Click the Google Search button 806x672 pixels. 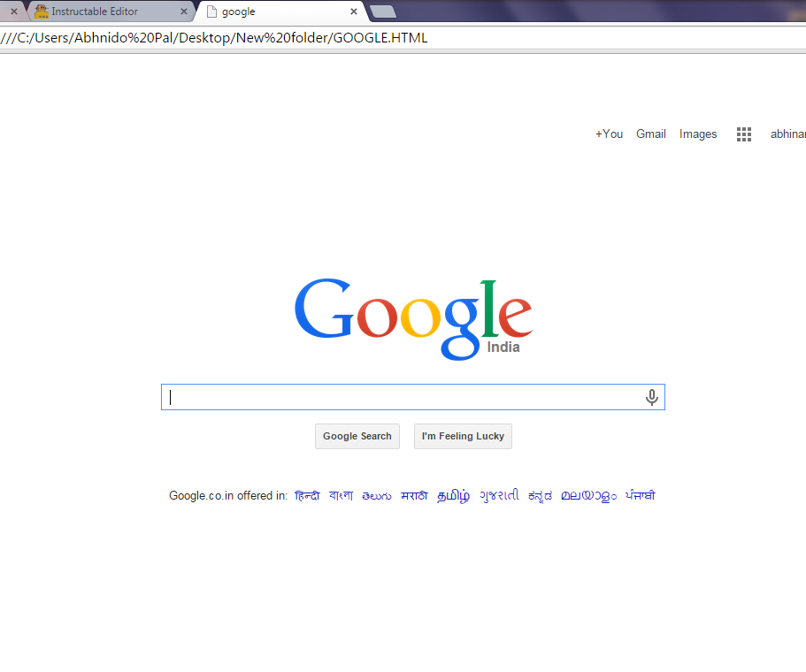tap(357, 436)
